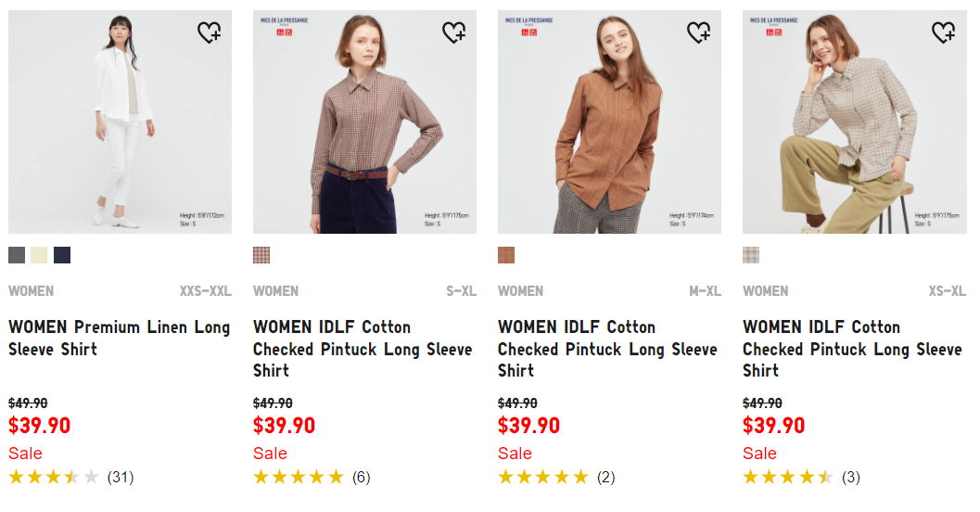Select orange checked pattern swatch

(506, 255)
